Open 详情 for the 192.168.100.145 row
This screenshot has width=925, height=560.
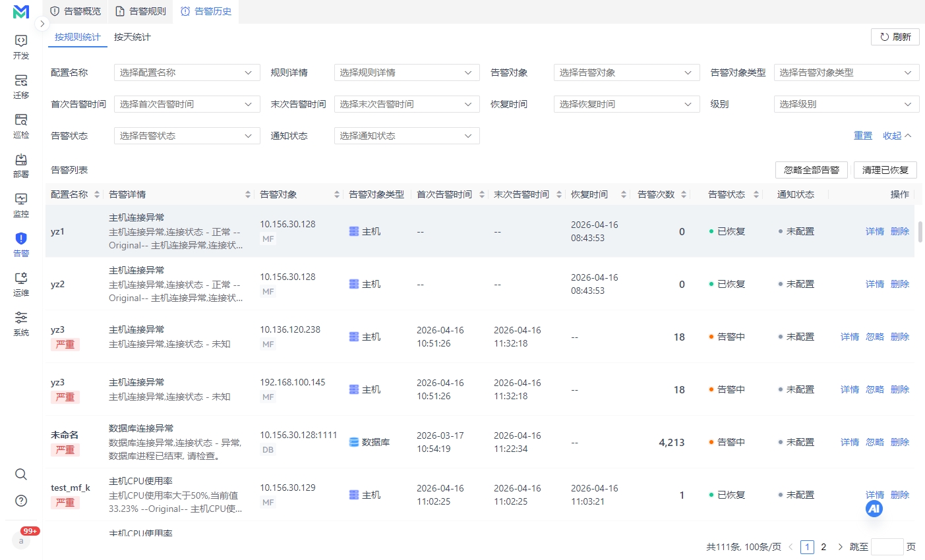click(850, 389)
